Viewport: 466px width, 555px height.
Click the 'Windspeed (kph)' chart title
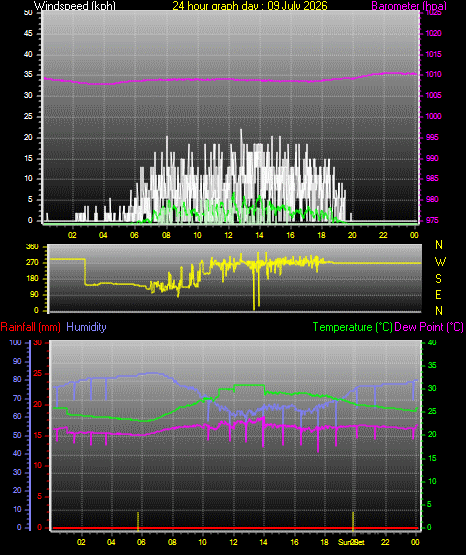pos(74,6)
